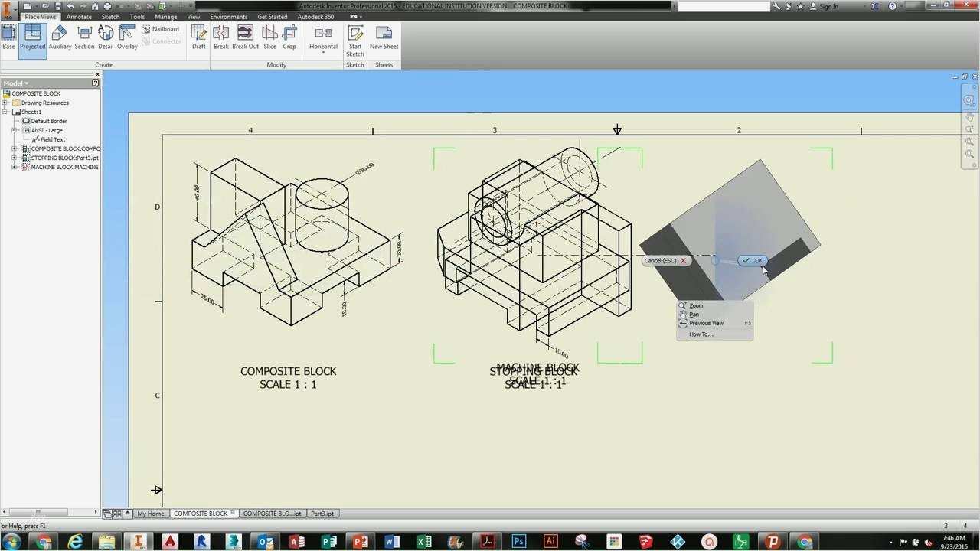Select the Base view tool

point(8,37)
